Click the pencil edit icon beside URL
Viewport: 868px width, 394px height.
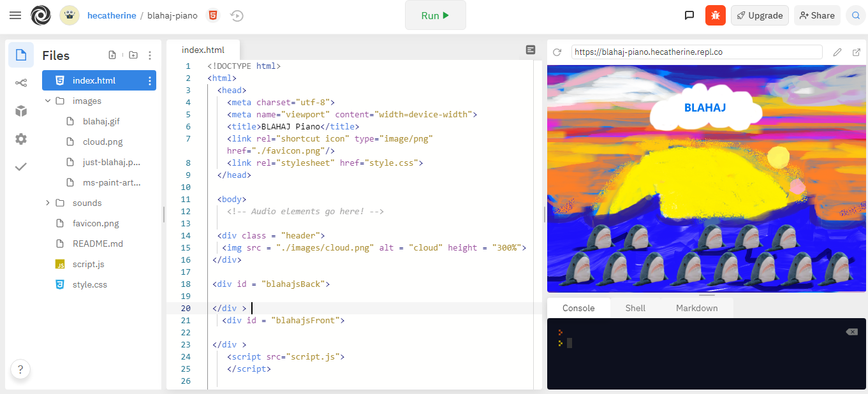[837, 52]
